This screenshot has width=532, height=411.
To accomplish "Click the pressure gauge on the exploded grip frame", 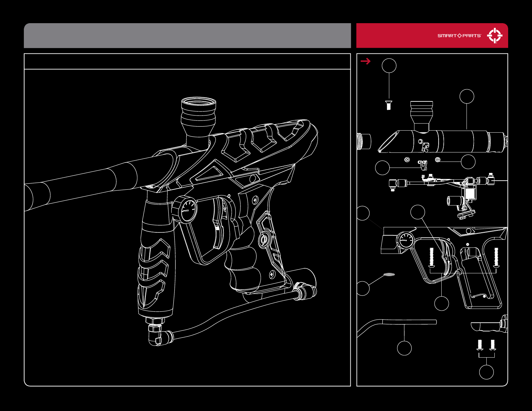I will [x=406, y=241].
